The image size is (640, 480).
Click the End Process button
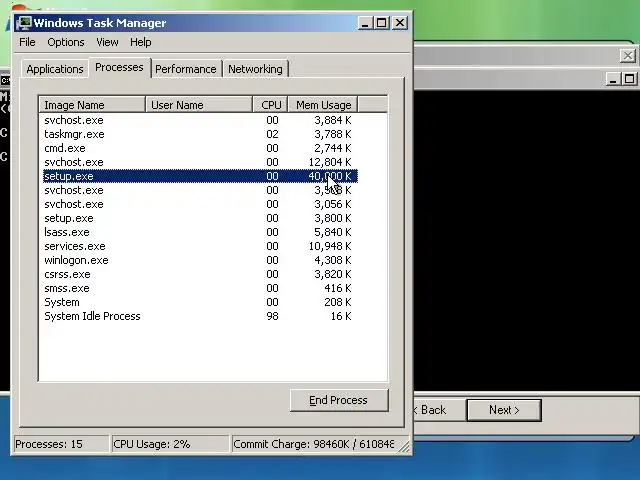click(339, 400)
